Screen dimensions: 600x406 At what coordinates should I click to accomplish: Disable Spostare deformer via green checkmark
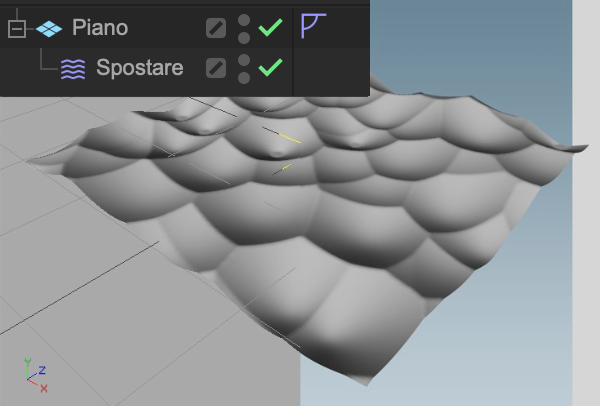pos(271,67)
